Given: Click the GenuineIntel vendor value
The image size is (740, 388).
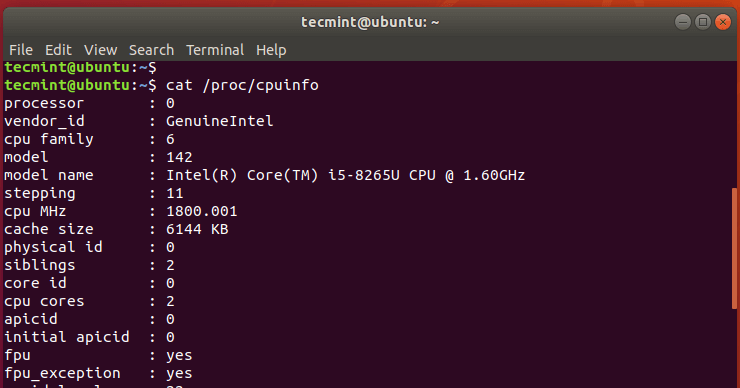Looking at the screenshot, I should 219,121.
